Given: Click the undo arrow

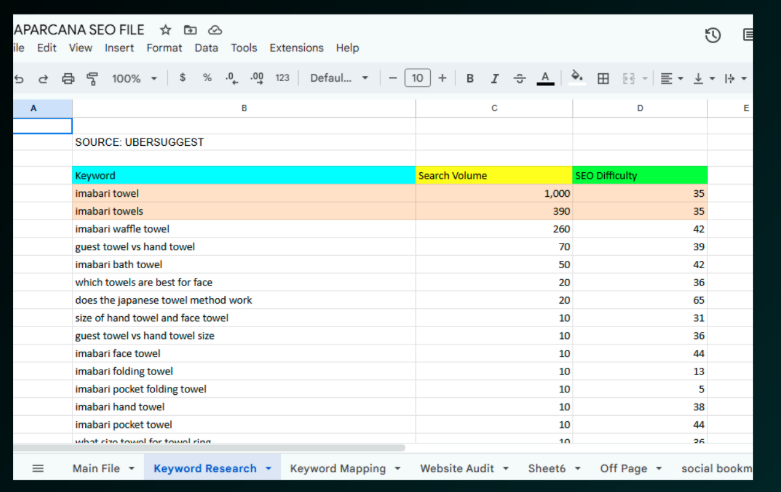Looking at the screenshot, I should [x=19, y=79].
